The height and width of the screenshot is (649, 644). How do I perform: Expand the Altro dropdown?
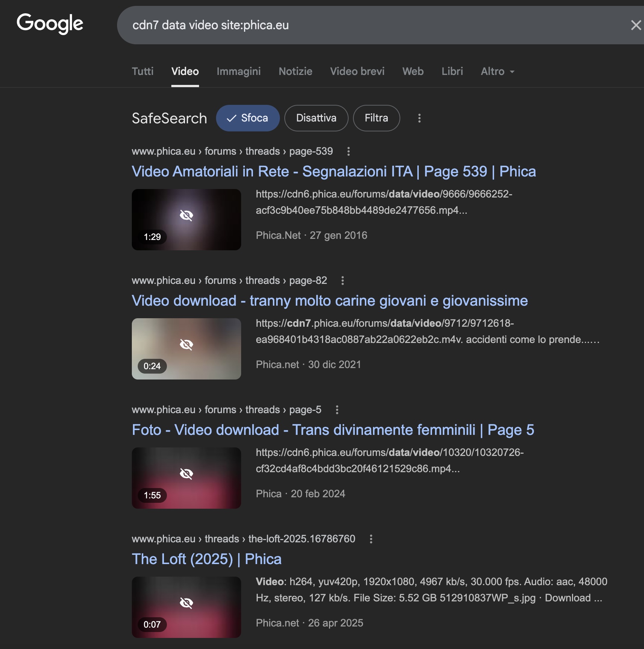click(497, 71)
